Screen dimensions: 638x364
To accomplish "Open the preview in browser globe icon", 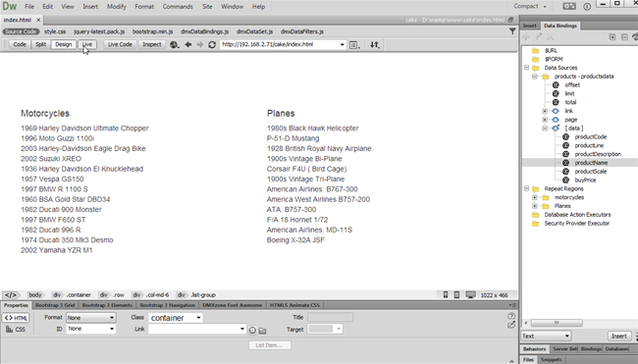I will pos(175,45).
